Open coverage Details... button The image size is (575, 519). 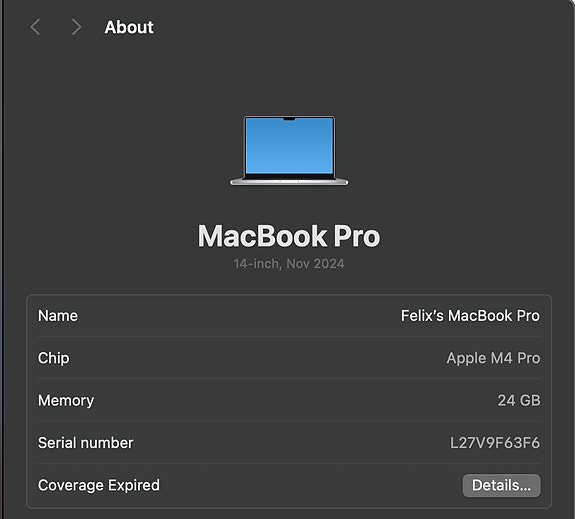pos(501,486)
